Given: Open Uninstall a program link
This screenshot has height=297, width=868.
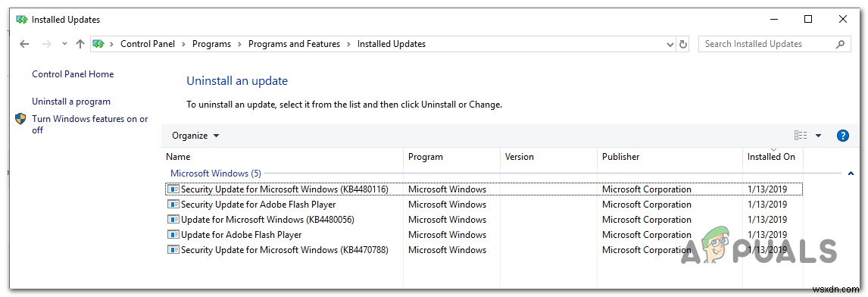Looking at the screenshot, I should pos(71,102).
